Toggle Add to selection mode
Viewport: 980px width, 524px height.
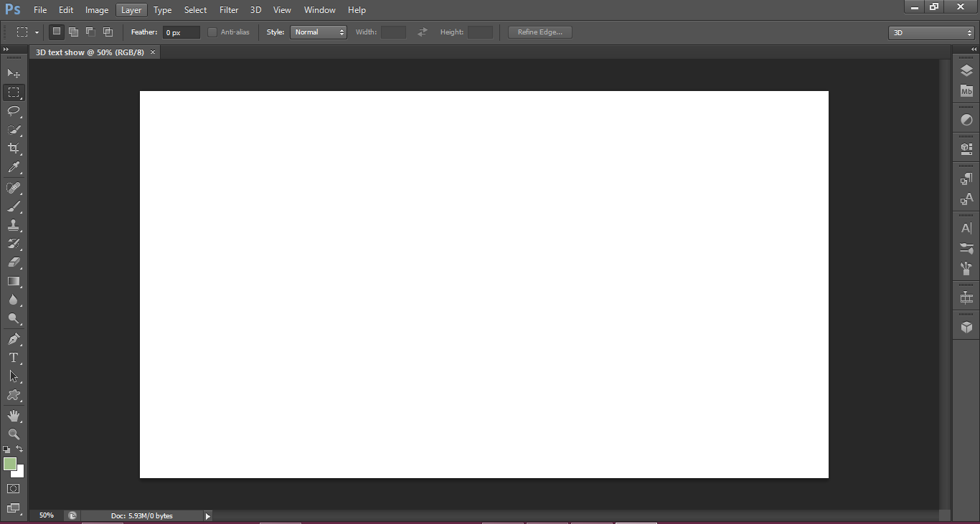(x=73, y=32)
